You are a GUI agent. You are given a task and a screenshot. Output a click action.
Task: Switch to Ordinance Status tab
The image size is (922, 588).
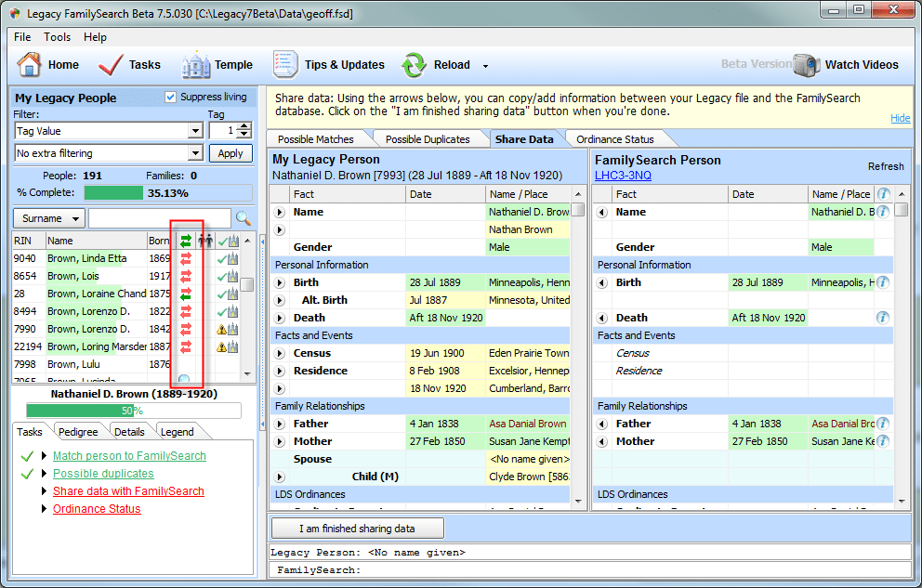615,139
